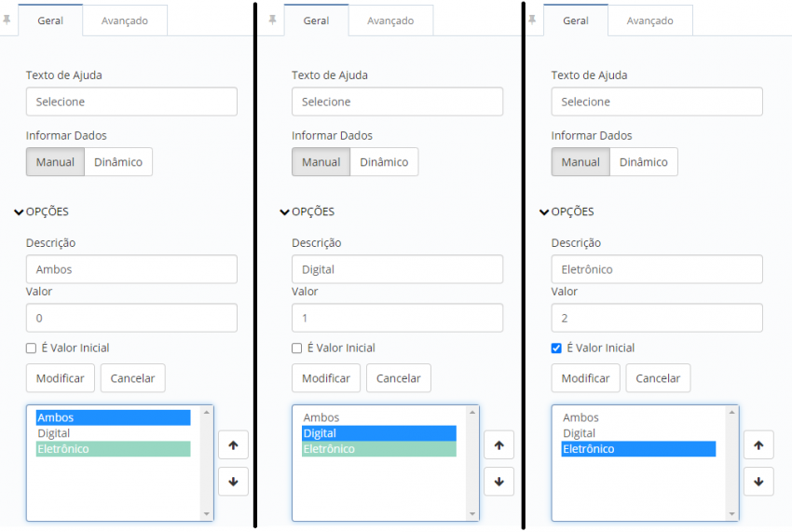Check É Valor Inicial in middle panel
792x532 pixels.
(x=297, y=348)
